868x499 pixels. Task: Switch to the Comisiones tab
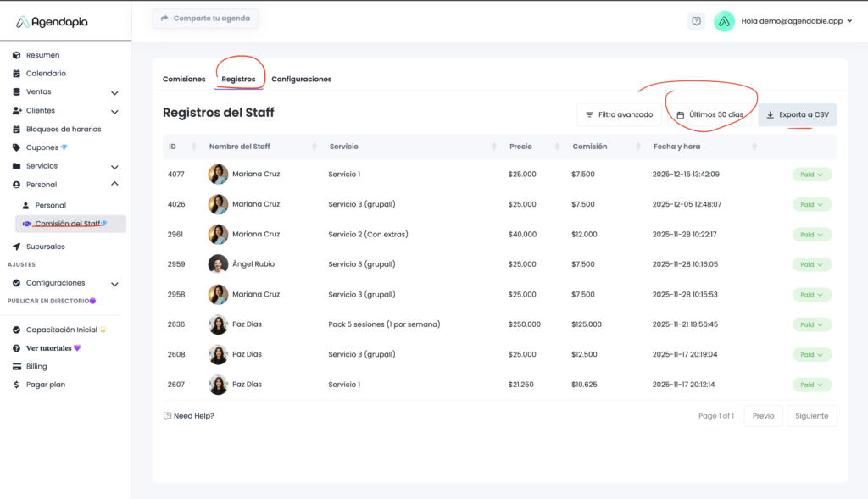[184, 79]
